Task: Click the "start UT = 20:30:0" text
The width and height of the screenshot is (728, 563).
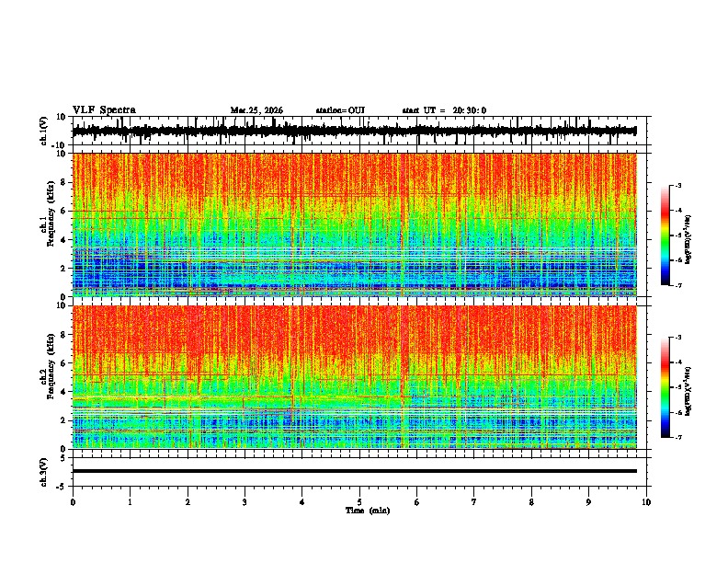Action: click(x=444, y=110)
